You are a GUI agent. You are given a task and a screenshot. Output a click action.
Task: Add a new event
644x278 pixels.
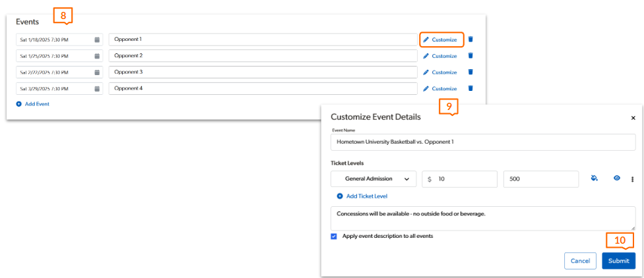33,104
